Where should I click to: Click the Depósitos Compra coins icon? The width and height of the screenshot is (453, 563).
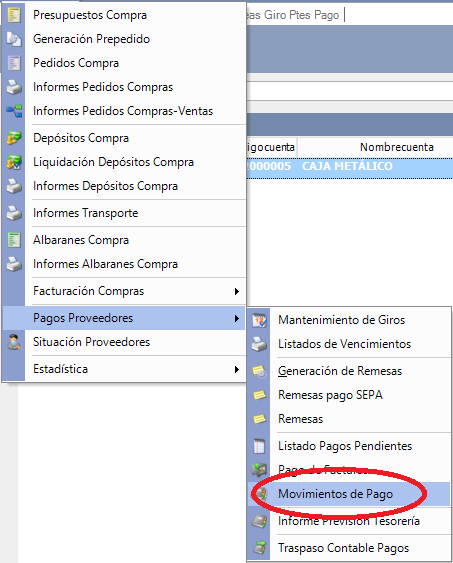pos(14,138)
